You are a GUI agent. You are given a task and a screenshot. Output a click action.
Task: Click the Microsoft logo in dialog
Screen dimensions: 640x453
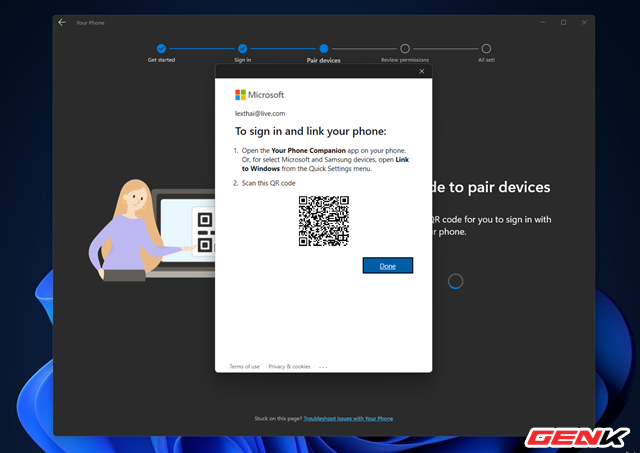[260, 95]
